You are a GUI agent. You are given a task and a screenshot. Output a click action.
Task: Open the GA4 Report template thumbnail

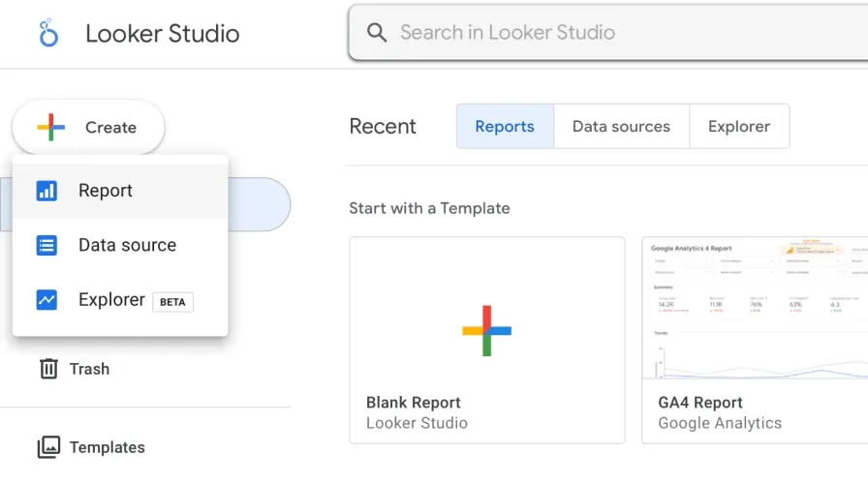(x=755, y=309)
